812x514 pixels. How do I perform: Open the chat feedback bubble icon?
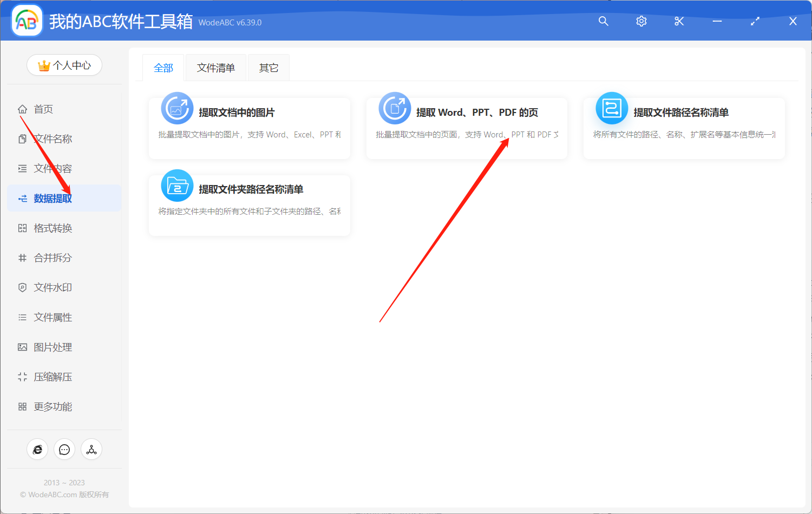[64, 449]
